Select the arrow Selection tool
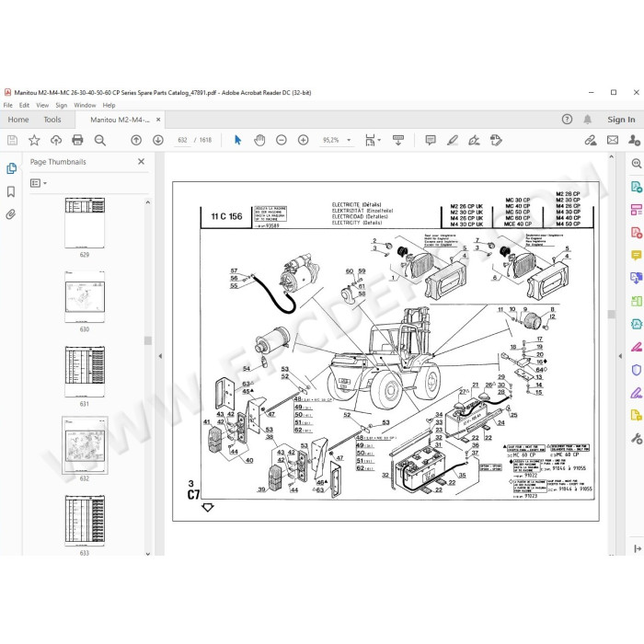This screenshot has height=644, width=644. pos(237,141)
